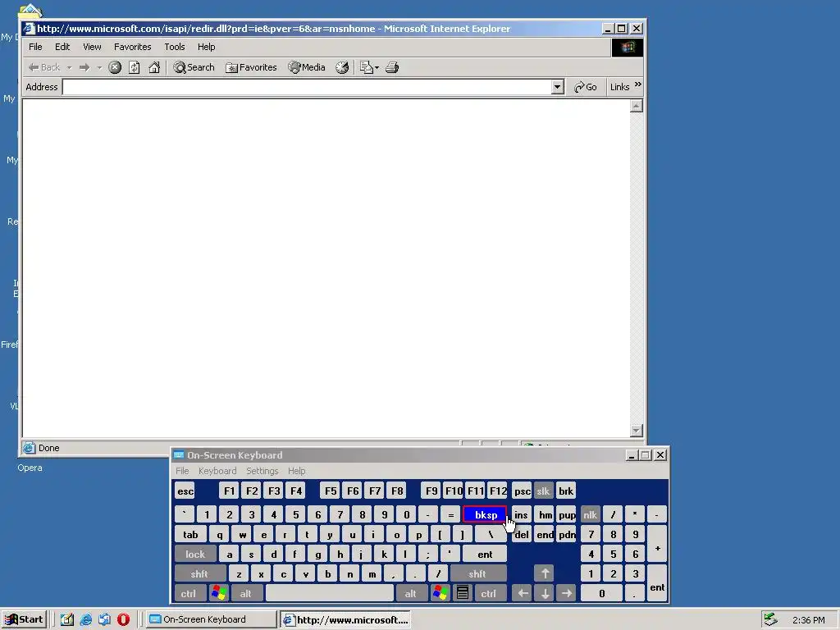Open the Help menu in Internet Explorer

[206, 47]
